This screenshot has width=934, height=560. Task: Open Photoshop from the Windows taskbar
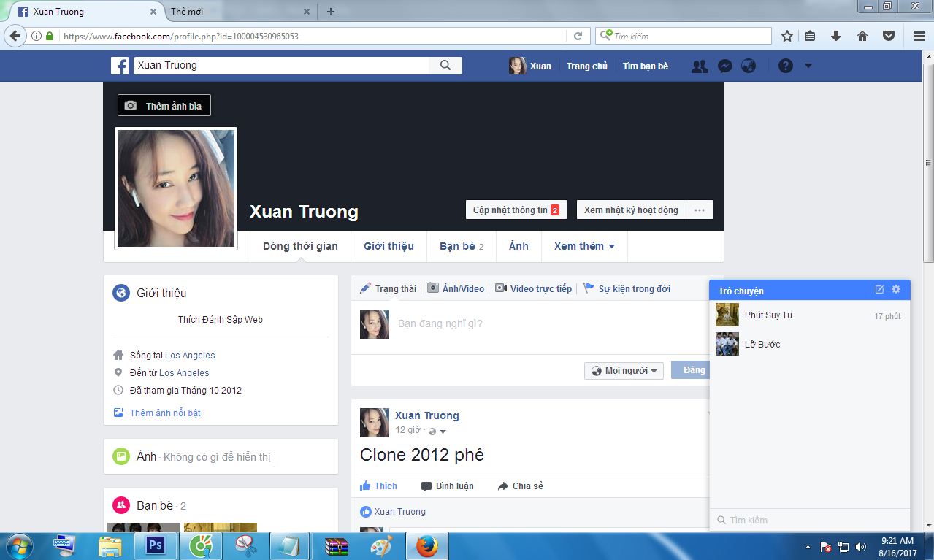tap(156, 546)
